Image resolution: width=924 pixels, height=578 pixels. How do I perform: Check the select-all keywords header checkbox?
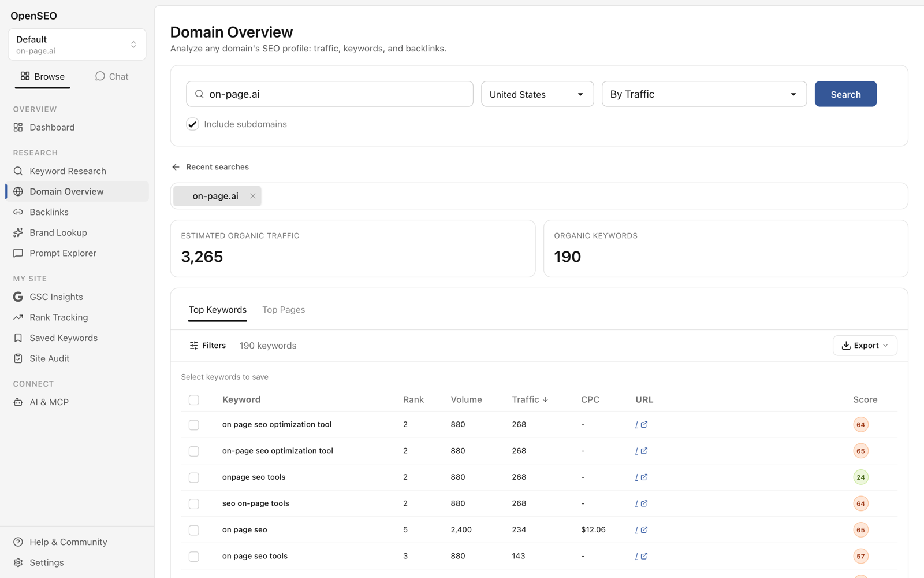click(x=194, y=400)
